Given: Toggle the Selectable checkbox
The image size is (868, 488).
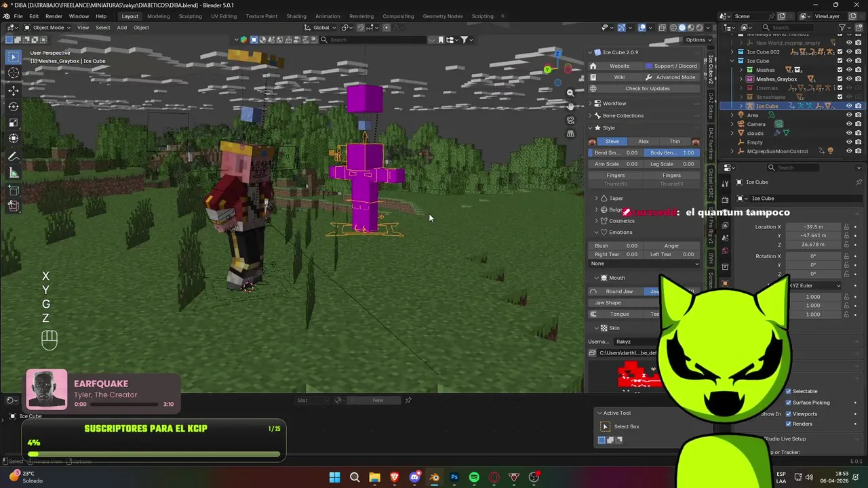Looking at the screenshot, I should [x=789, y=391].
